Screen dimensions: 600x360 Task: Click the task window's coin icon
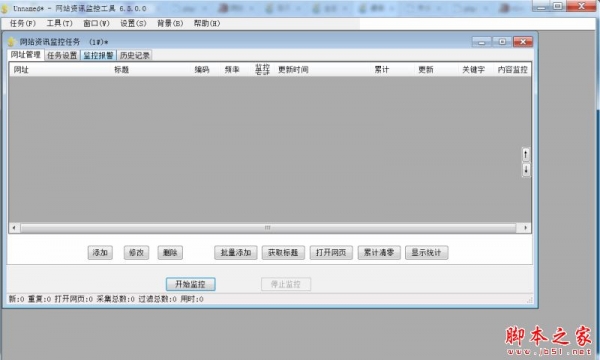(11, 42)
